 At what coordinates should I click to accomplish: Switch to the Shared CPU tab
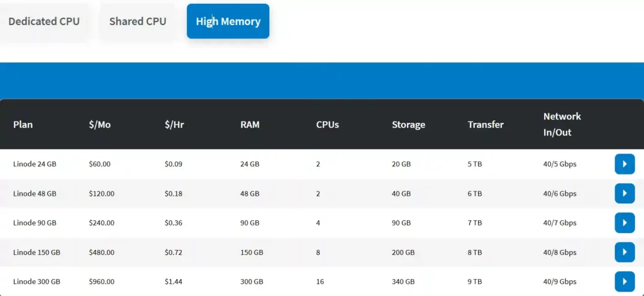138,21
